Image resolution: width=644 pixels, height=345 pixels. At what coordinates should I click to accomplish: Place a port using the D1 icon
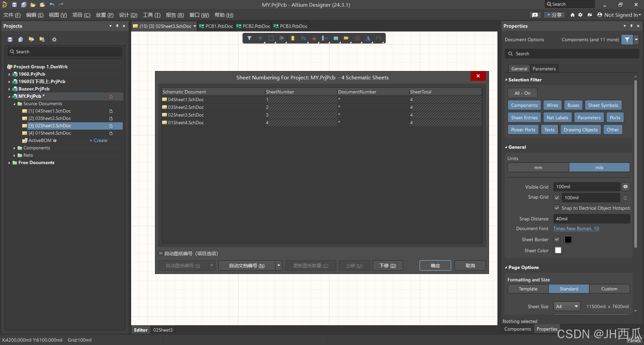346,38
